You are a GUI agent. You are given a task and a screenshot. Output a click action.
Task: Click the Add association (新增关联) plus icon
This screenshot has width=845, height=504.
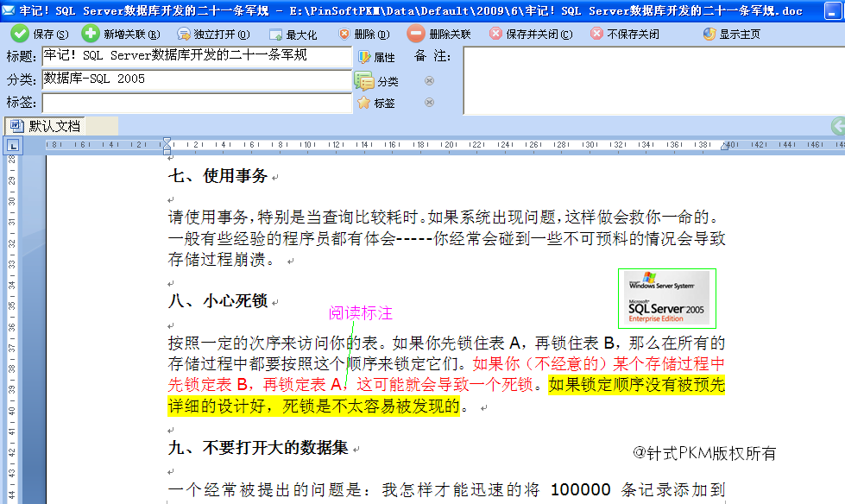pyautogui.click(x=91, y=34)
